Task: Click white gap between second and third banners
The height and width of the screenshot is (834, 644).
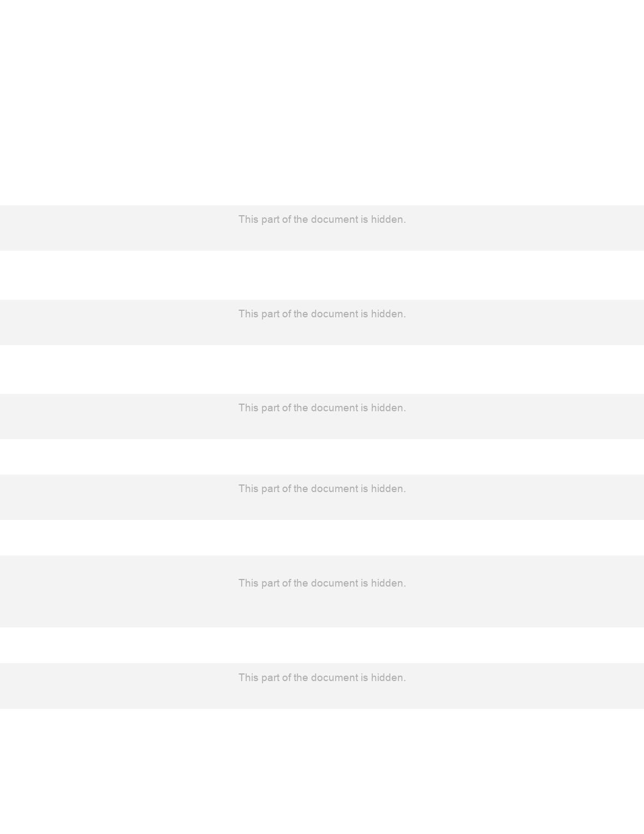Action: point(322,369)
